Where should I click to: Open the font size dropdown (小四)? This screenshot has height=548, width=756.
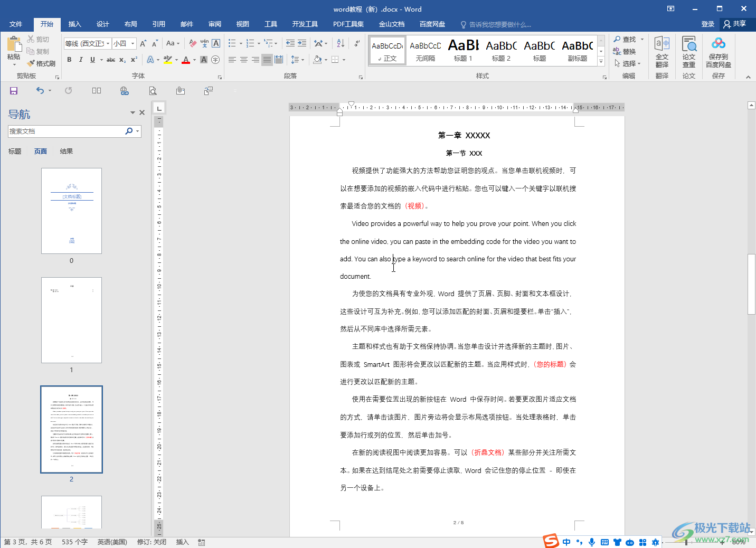click(133, 43)
